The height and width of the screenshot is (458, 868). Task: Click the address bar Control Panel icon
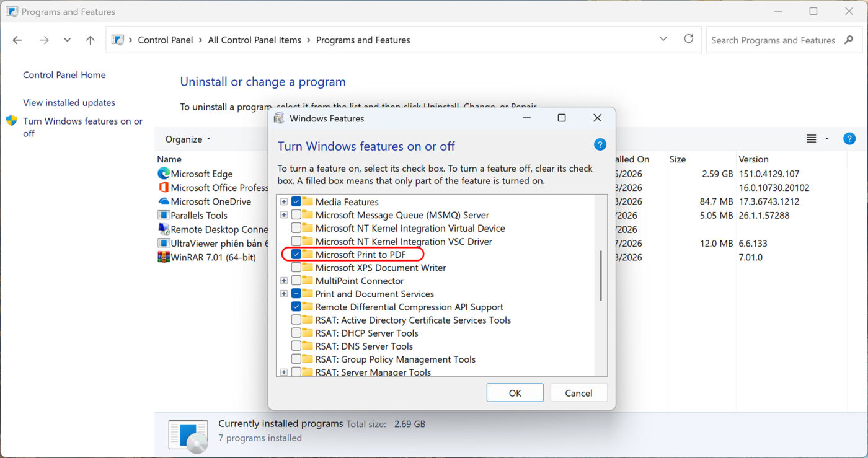tap(118, 40)
